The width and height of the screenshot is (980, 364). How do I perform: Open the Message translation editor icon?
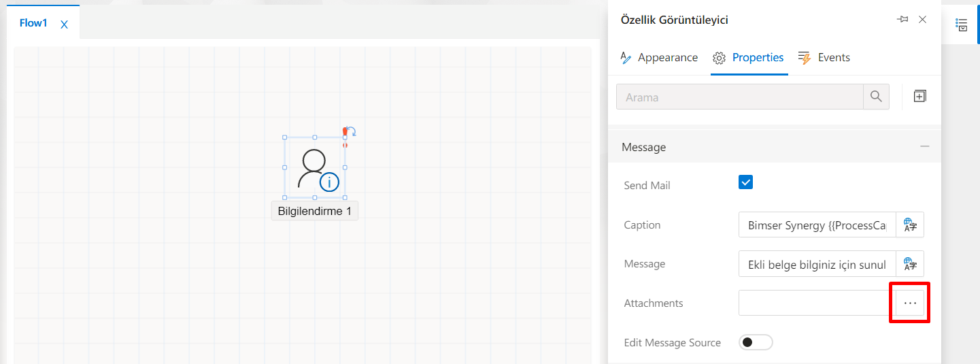(910, 264)
